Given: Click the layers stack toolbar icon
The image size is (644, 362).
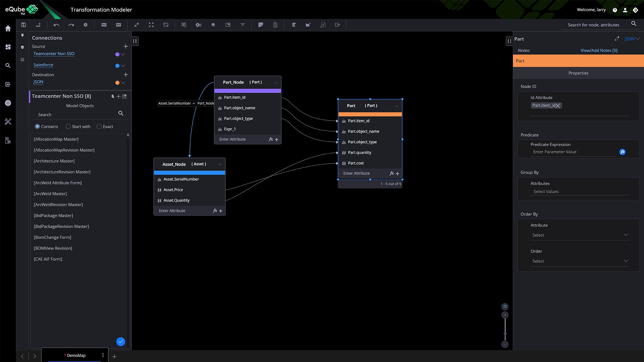Looking at the screenshot, I should (213, 25).
